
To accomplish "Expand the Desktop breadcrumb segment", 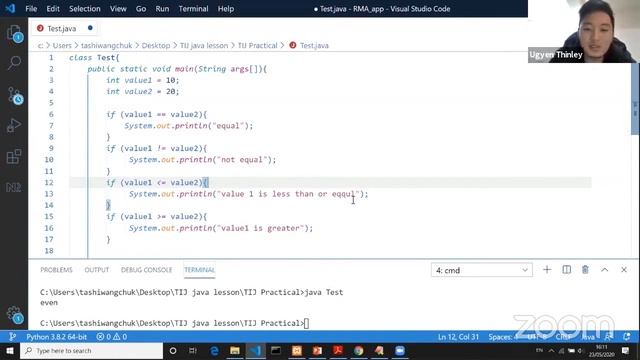I will tap(156, 45).
